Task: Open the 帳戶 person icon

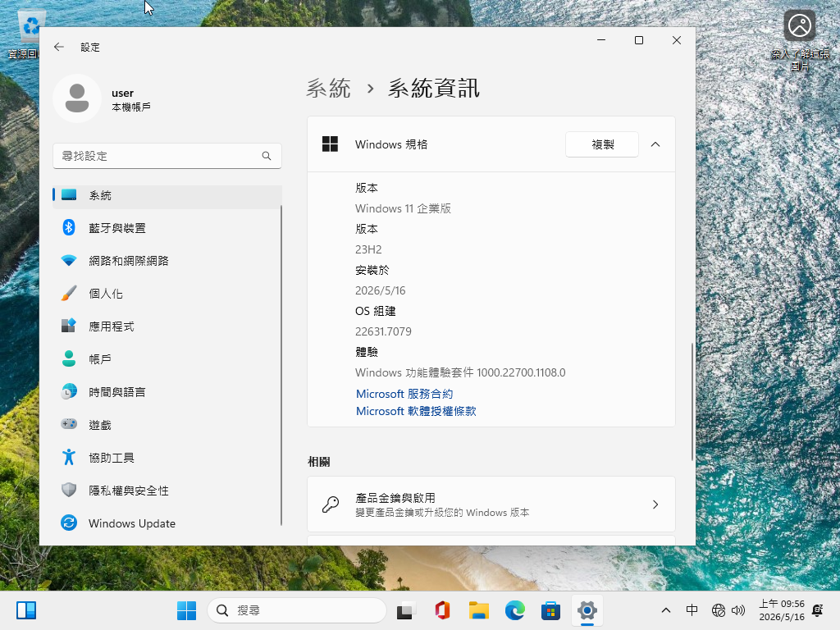Action: (x=69, y=359)
